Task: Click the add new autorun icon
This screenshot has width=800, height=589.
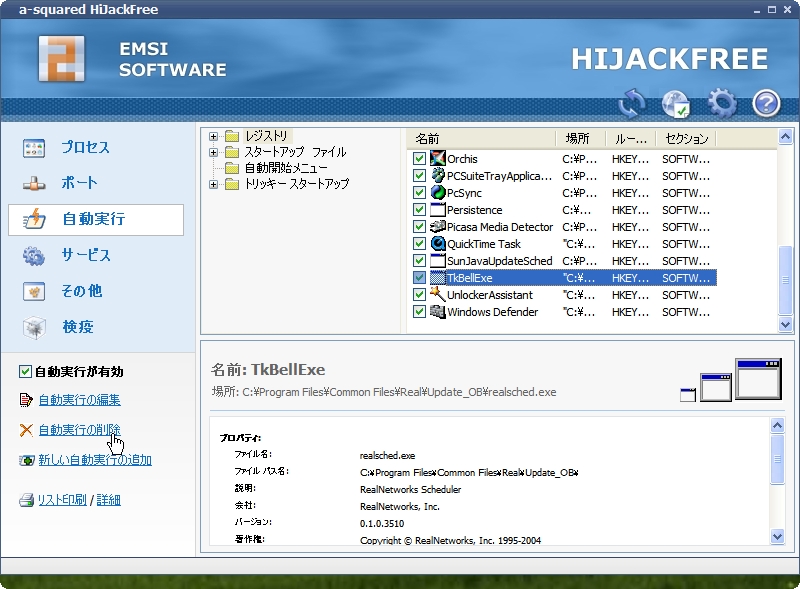Action: pos(27,460)
